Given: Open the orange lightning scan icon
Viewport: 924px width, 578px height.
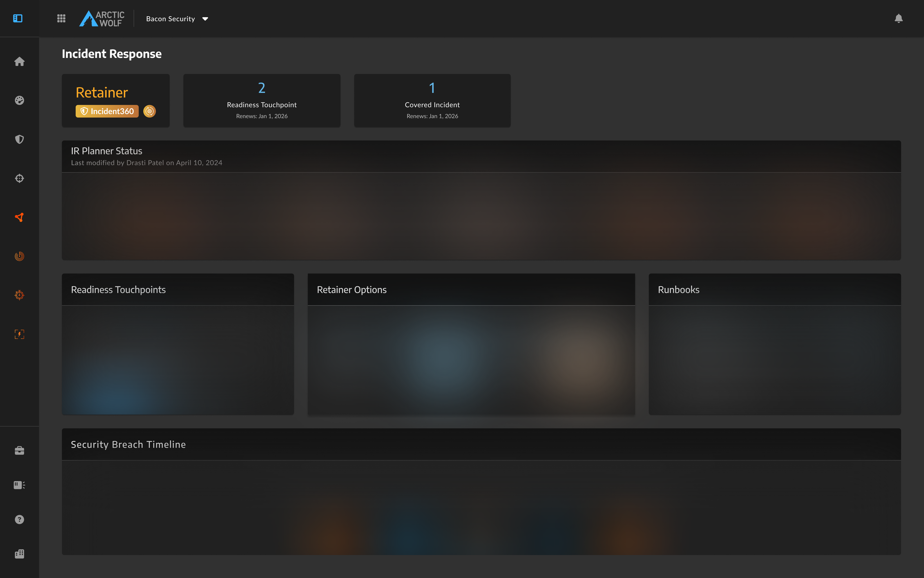Looking at the screenshot, I should pyautogui.click(x=19, y=334).
